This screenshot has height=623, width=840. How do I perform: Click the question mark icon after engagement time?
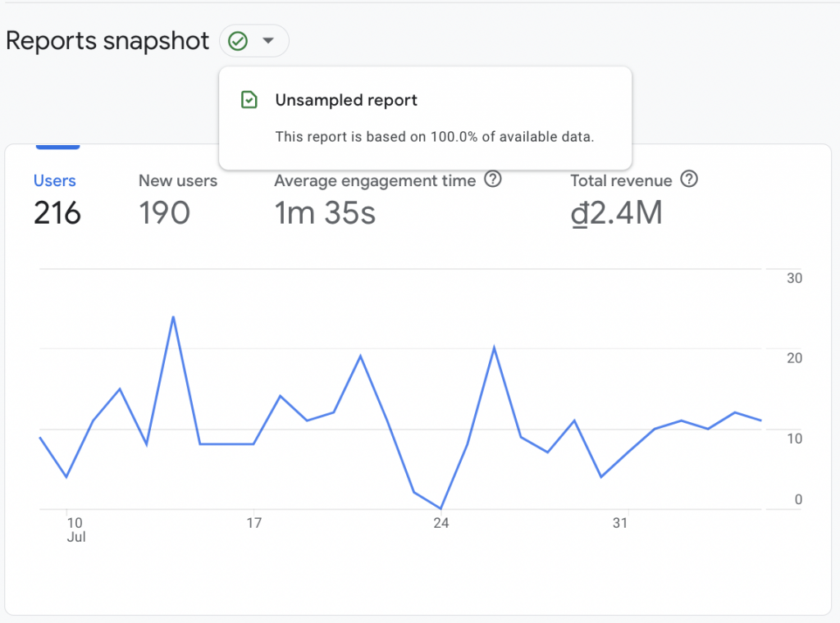(493, 180)
